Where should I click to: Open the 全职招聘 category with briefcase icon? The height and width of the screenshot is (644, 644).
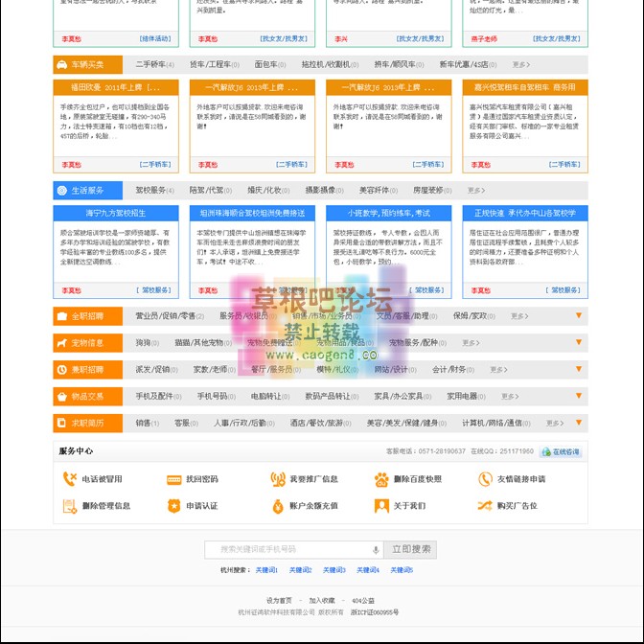[x=87, y=316]
